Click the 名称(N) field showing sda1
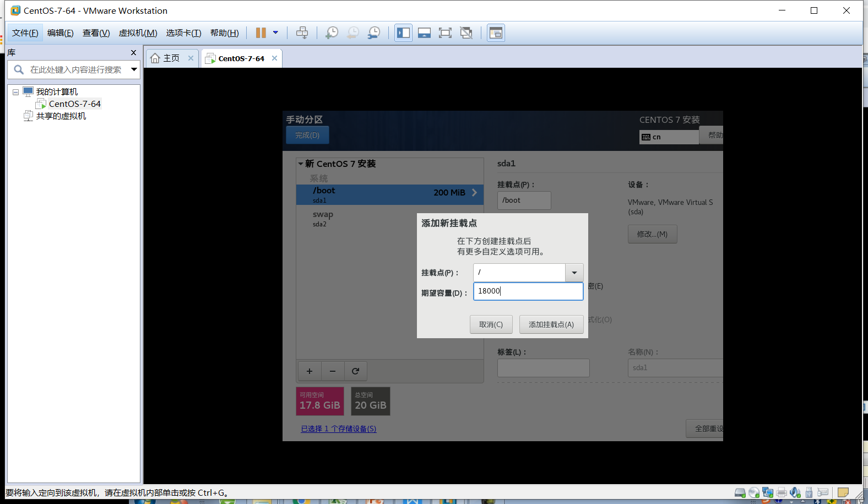This screenshot has height=504, width=868. tap(675, 368)
